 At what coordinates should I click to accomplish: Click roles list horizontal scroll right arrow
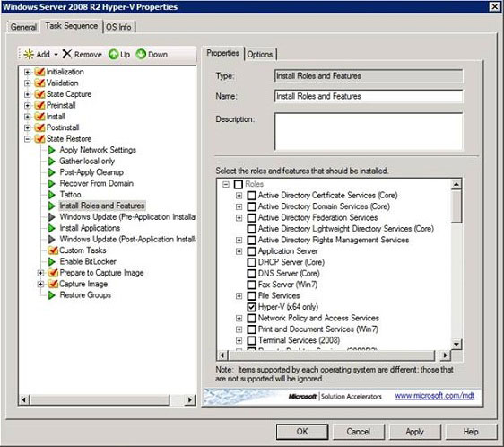click(x=445, y=355)
